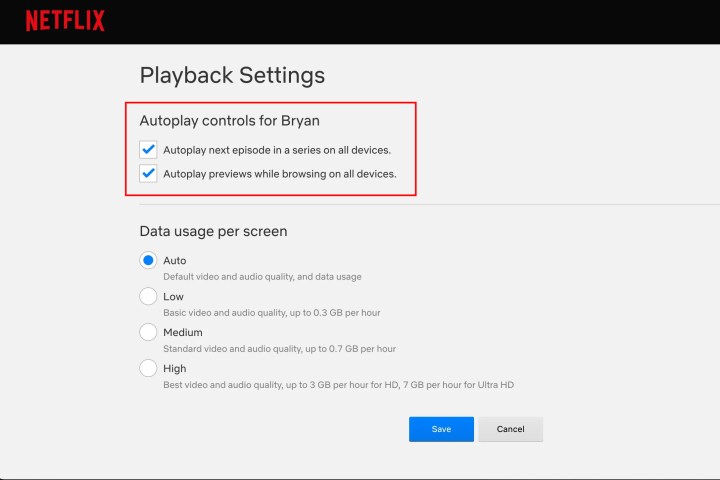Image resolution: width=720 pixels, height=480 pixels.
Task: Click the 'Medium' option label text
Action: (x=183, y=332)
